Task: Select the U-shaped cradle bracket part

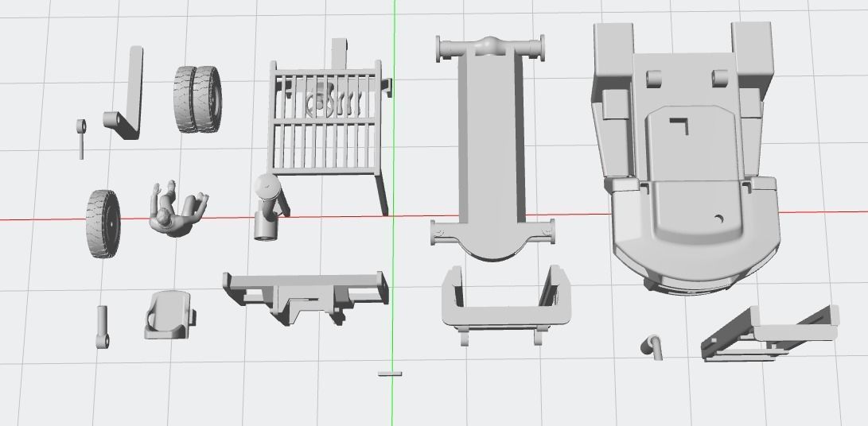Action: point(506,305)
